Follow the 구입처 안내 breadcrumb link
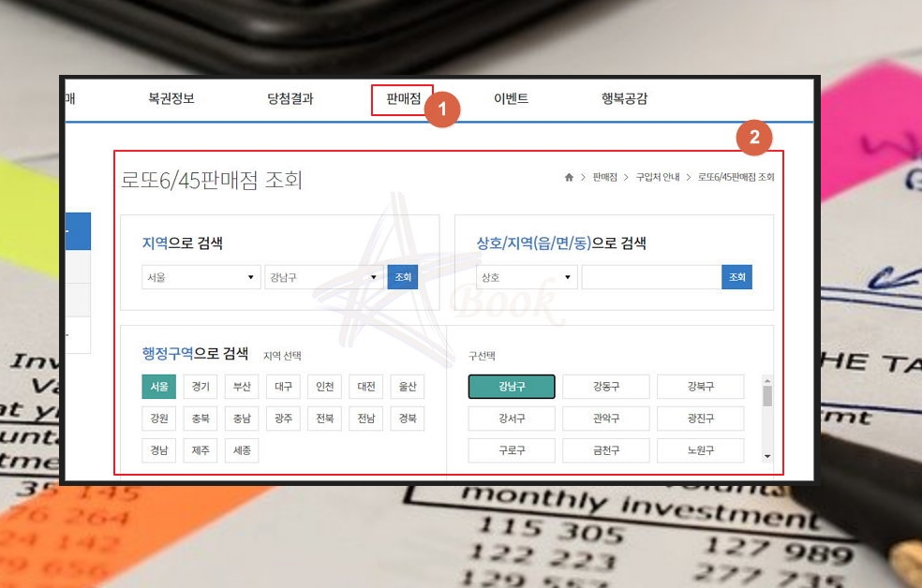The width and height of the screenshot is (922, 588). click(x=658, y=177)
